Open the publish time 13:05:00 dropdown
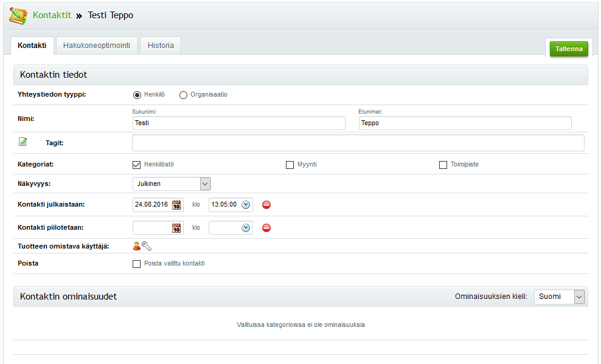 [x=246, y=205]
